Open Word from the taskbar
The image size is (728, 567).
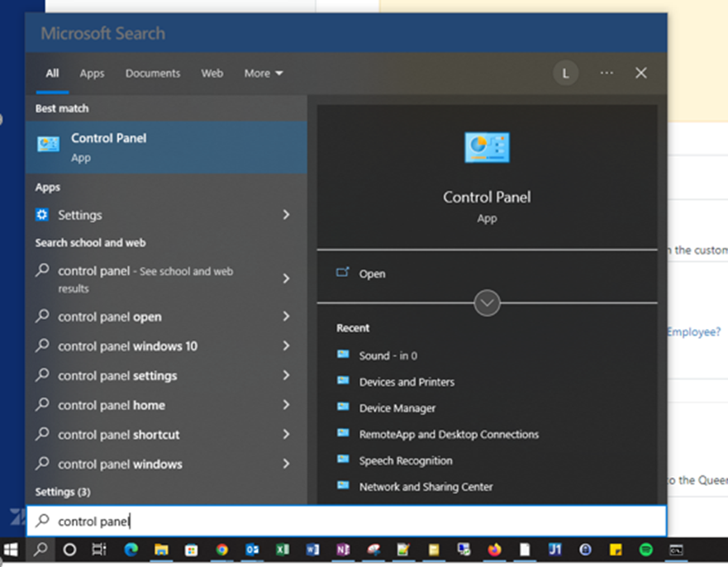312,550
